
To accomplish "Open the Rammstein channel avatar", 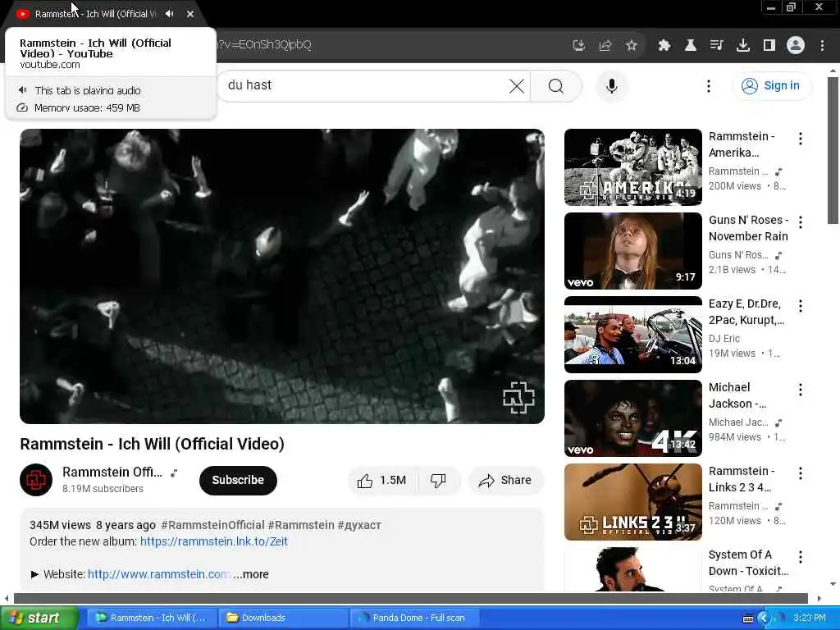I will point(36,479).
